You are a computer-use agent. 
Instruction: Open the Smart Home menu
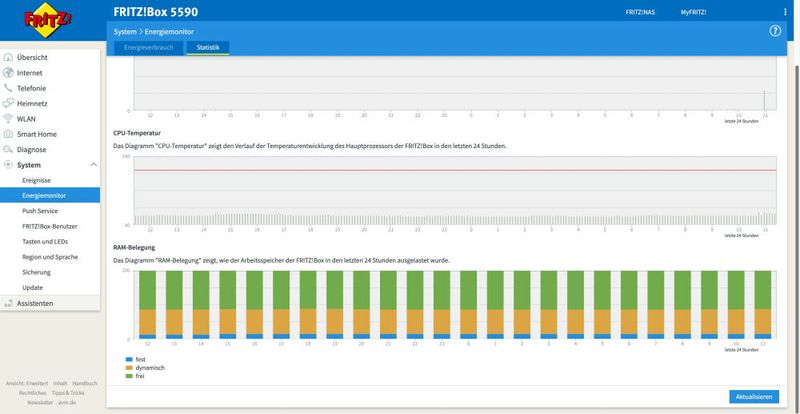tap(36, 133)
